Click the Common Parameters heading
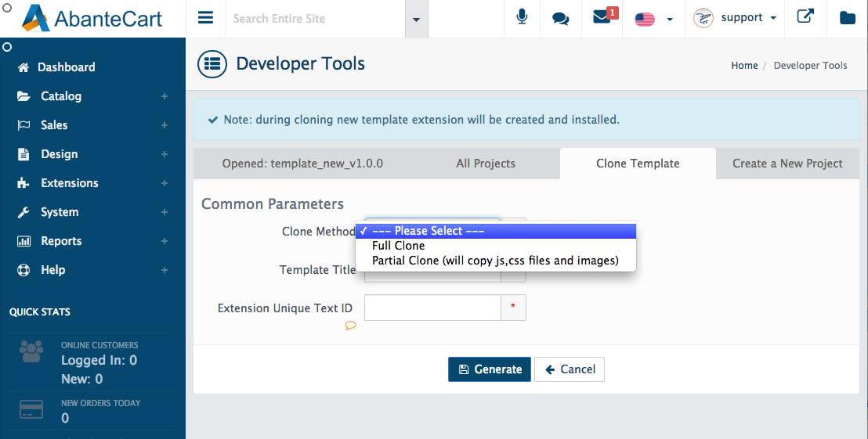This screenshot has height=439, width=868. (x=273, y=204)
